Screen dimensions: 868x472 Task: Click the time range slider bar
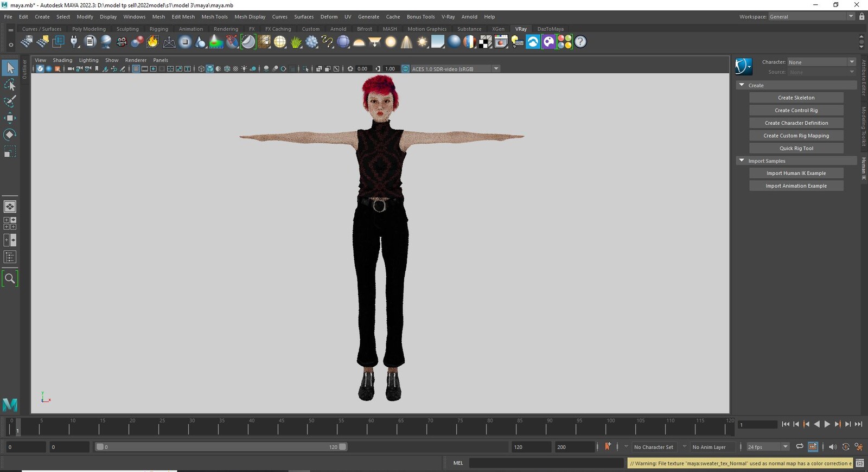coord(221,447)
